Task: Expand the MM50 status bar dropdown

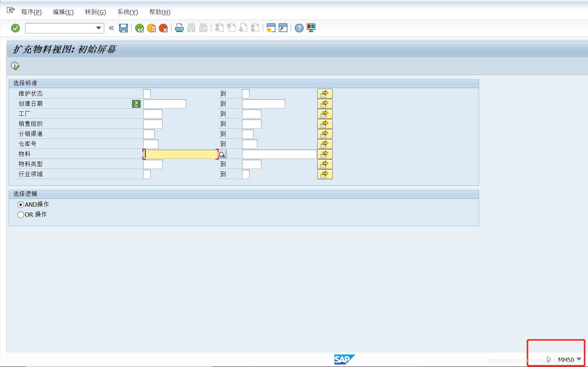Action: tap(579, 359)
